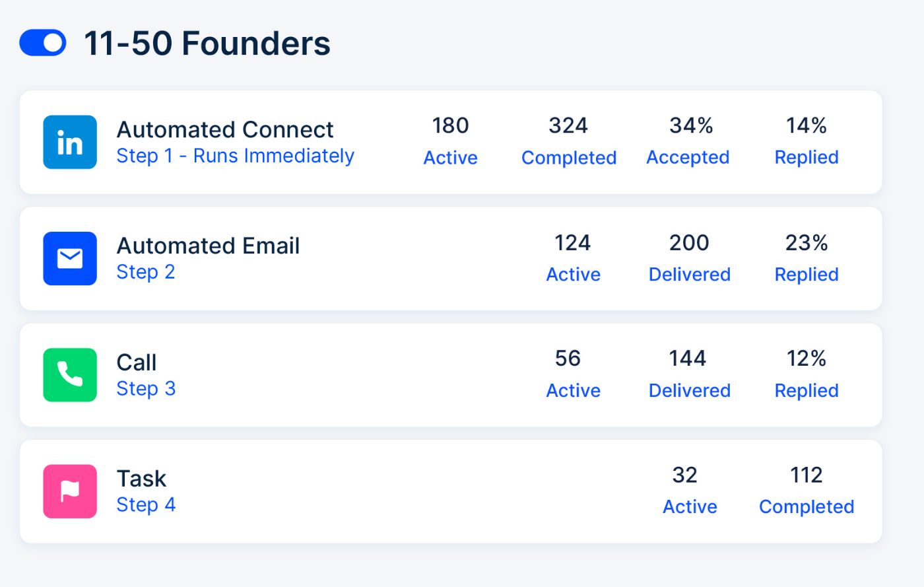This screenshot has width=924, height=587.
Task: Open the Call step title
Action: [x=137, y=363]
